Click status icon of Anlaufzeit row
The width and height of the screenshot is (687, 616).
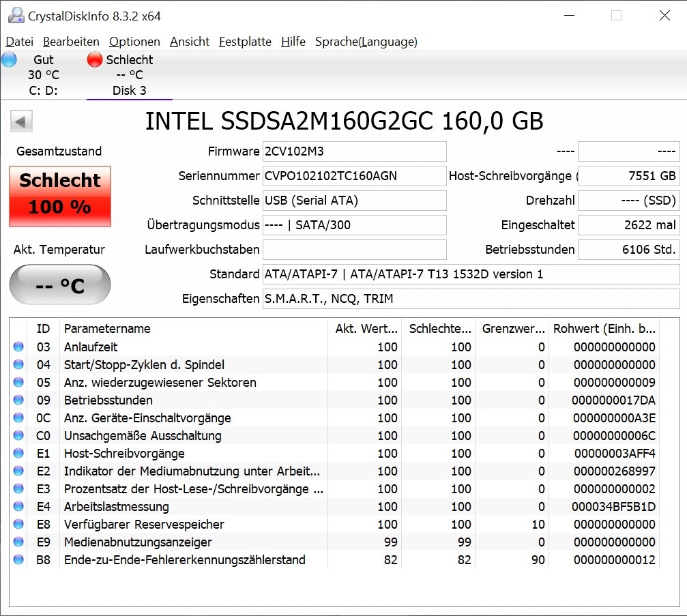[x=18, y=347]
